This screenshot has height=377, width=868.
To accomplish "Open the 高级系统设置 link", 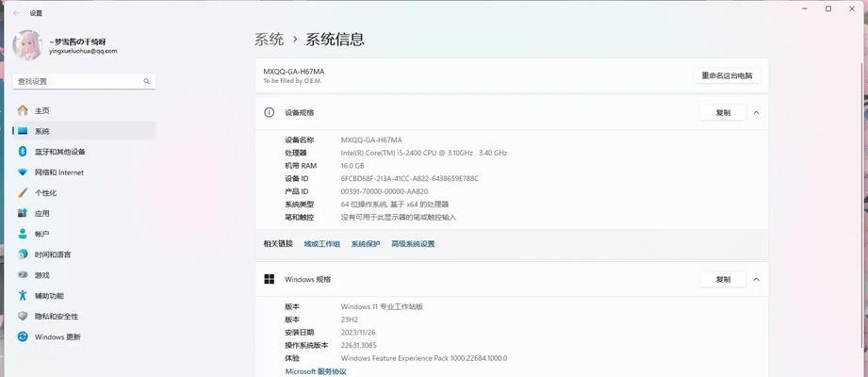I will tap(413, 244).
